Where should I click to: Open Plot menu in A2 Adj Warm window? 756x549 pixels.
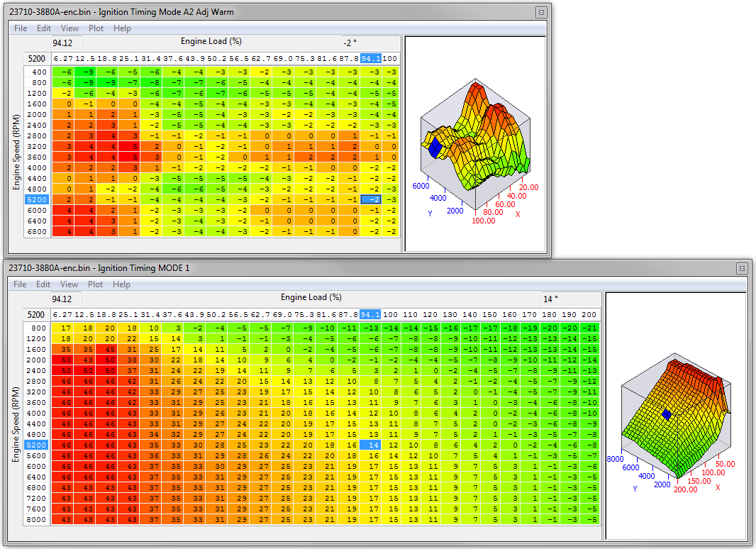pyautogui.click(x=96, y=28)
